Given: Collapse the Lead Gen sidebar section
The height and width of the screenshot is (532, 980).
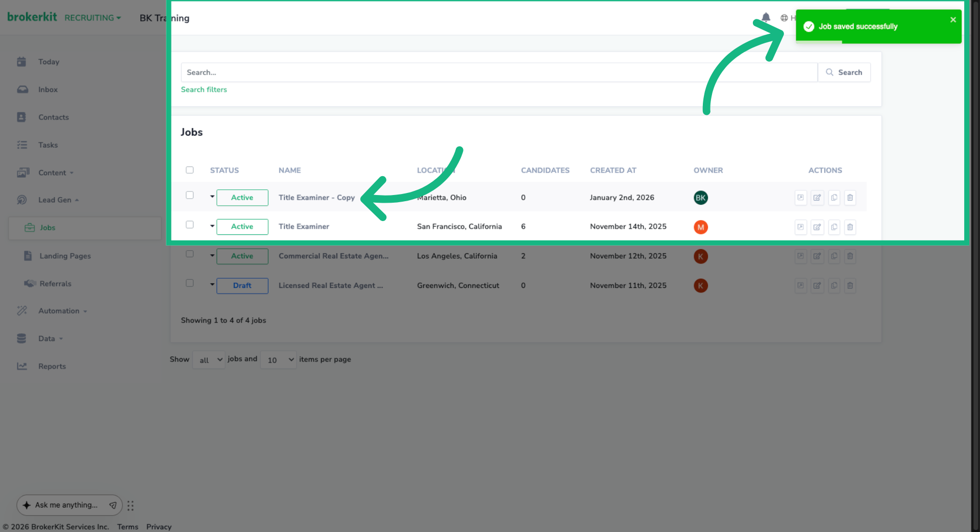Looking at the screenshot, I should [x=58, y=200].
